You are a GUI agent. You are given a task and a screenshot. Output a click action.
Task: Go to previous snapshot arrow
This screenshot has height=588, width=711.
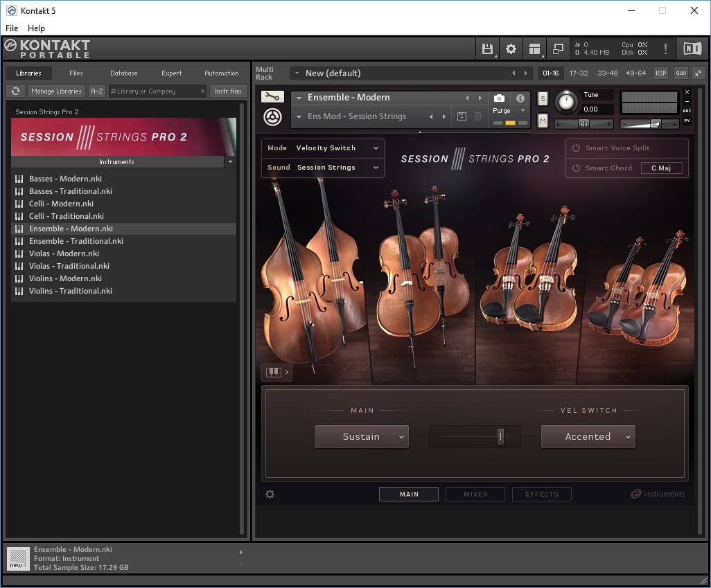click(431, 116)
